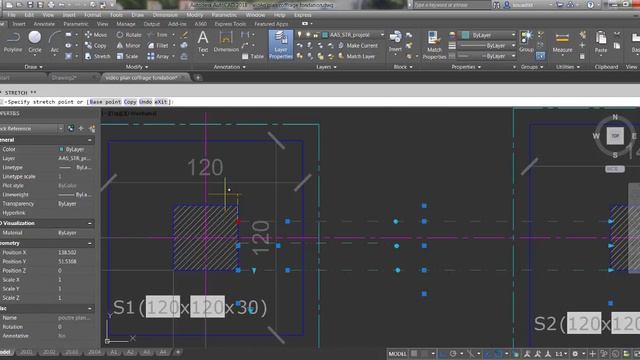This screenshot has width=640, height=360.
Task: Activate the Move command
Action: click(96, 35)
